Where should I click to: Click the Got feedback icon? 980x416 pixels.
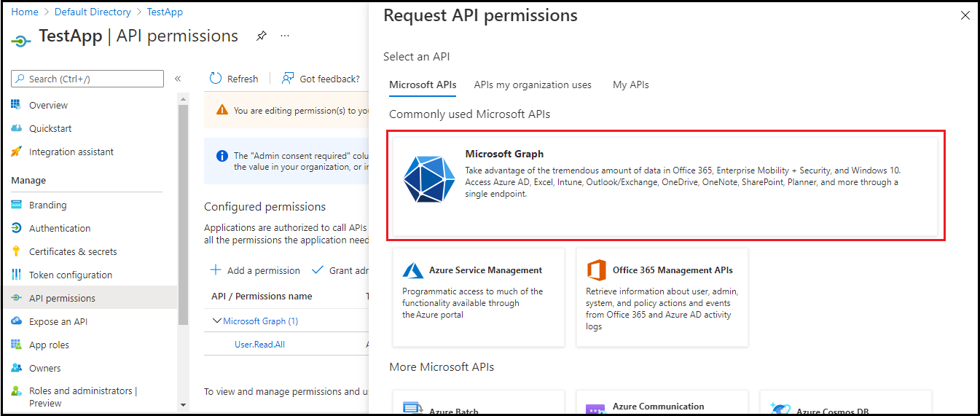click(x=288, y=78)
